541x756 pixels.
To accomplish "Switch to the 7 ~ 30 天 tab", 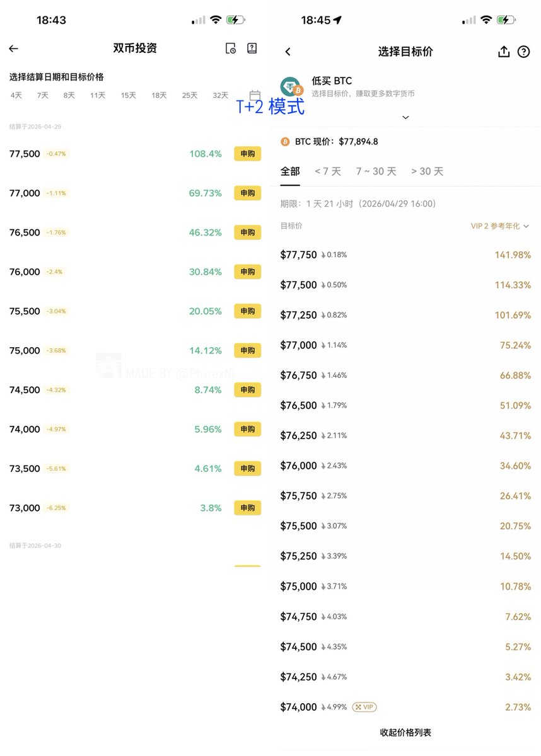I will coord(376,171).
